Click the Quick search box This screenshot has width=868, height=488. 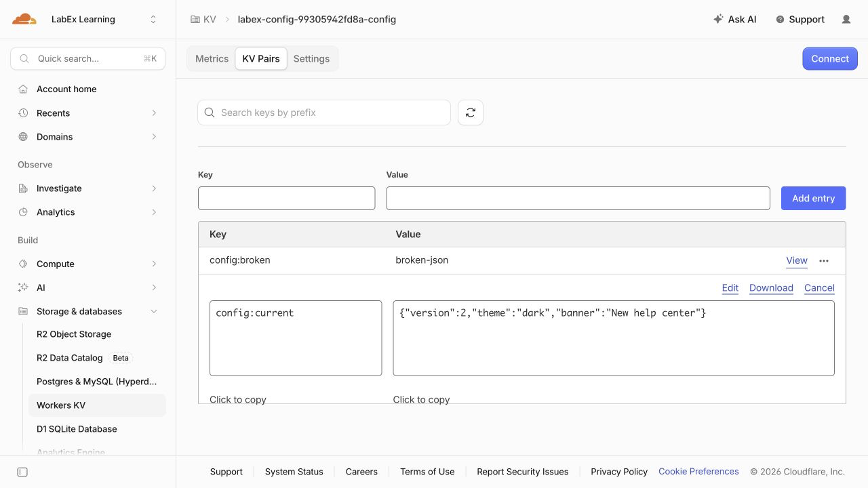[87, 59]
